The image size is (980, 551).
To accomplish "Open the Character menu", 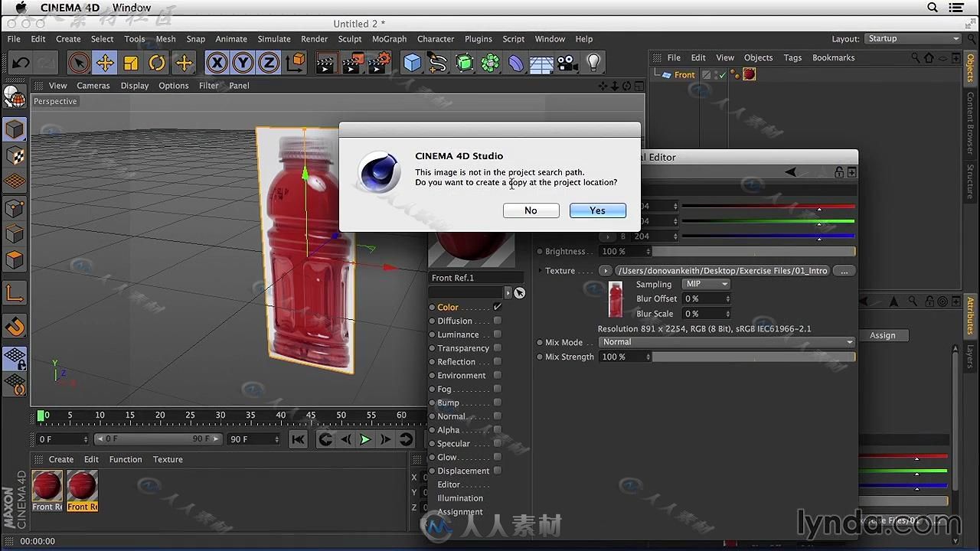I will point(436,39).
